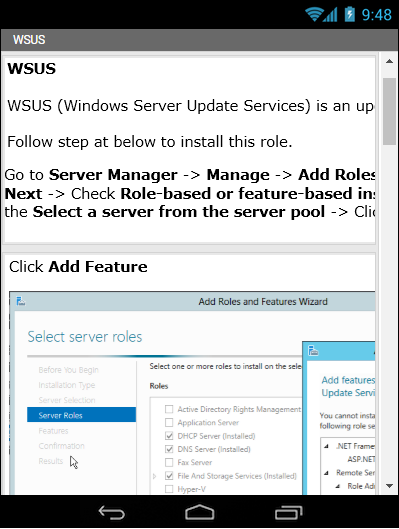Tap the bold WSUS article heading
This screenshot has height=529, width=399.
tap(32, 69)
